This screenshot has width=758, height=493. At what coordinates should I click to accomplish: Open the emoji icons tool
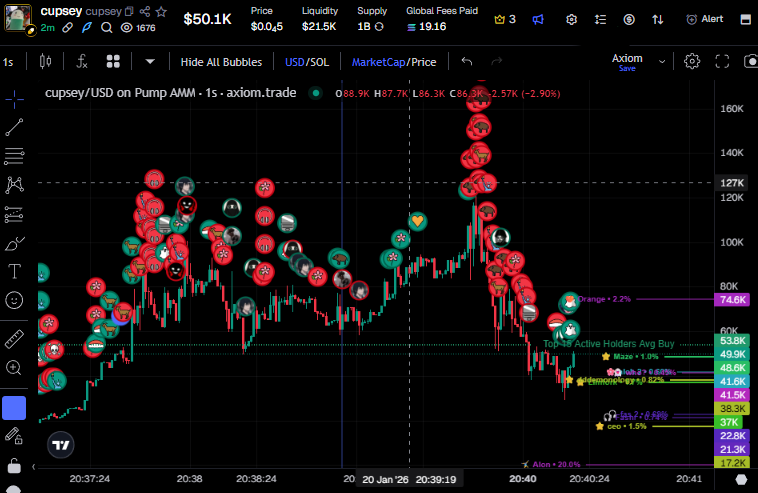(x=15, y=300)
